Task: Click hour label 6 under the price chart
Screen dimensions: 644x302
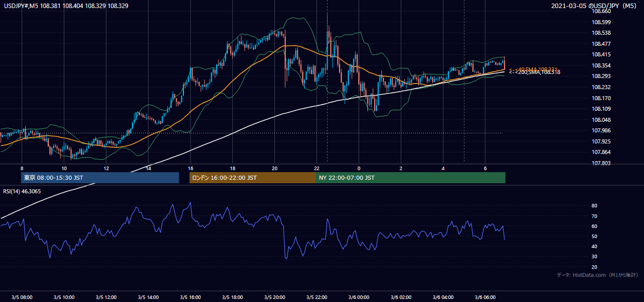Action: point(485,168)
